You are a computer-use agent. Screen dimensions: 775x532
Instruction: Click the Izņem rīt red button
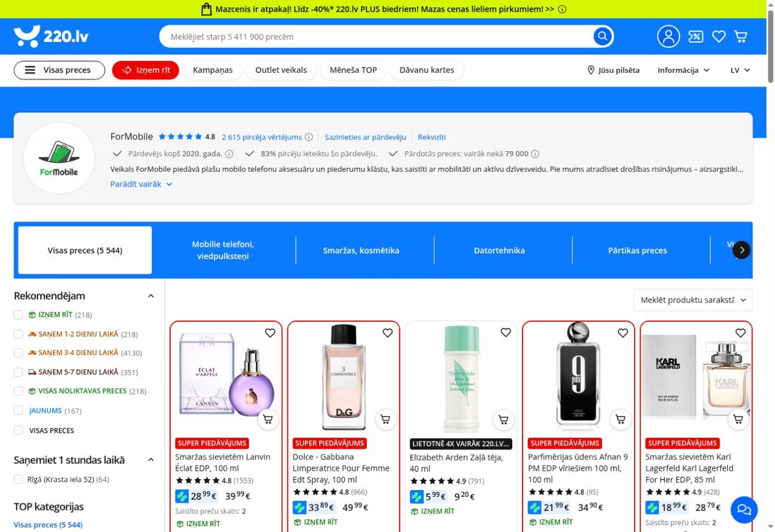(145, 70)
